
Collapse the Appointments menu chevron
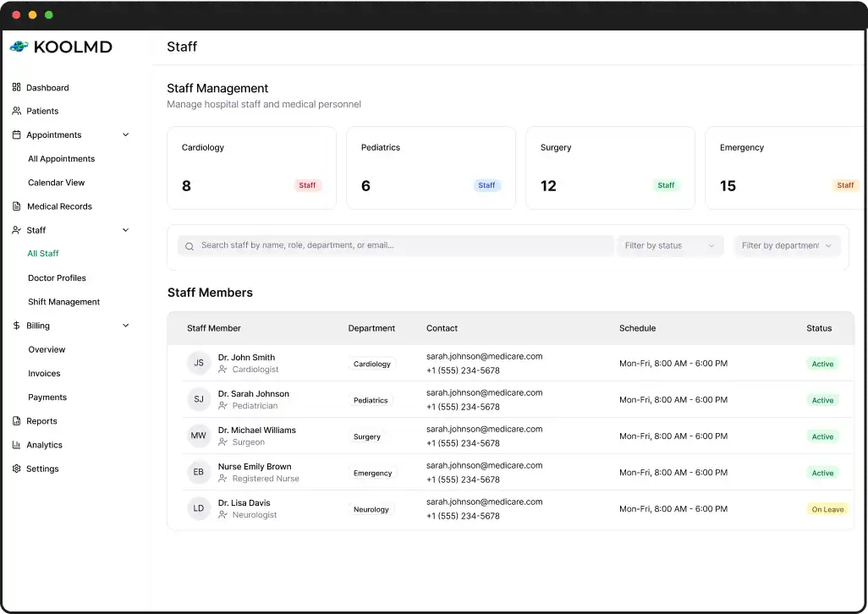tap(126, 134)
